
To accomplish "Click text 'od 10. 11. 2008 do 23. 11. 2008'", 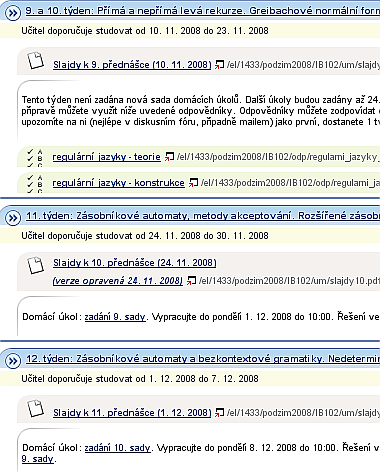I will (202, 31).
